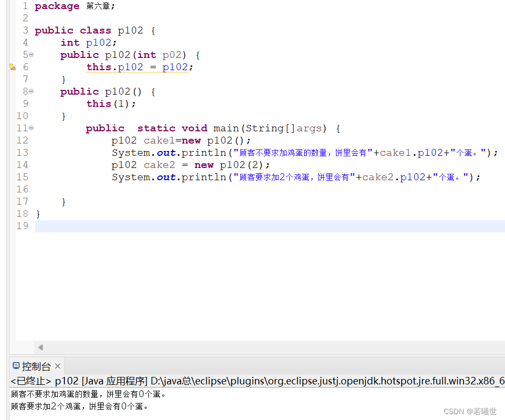
Task: Collapse the main method fold on line 11
Action: click(31, 128)
